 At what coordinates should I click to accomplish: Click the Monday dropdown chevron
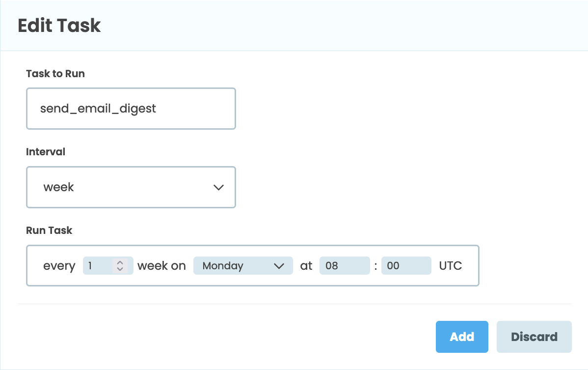[280, 265]
